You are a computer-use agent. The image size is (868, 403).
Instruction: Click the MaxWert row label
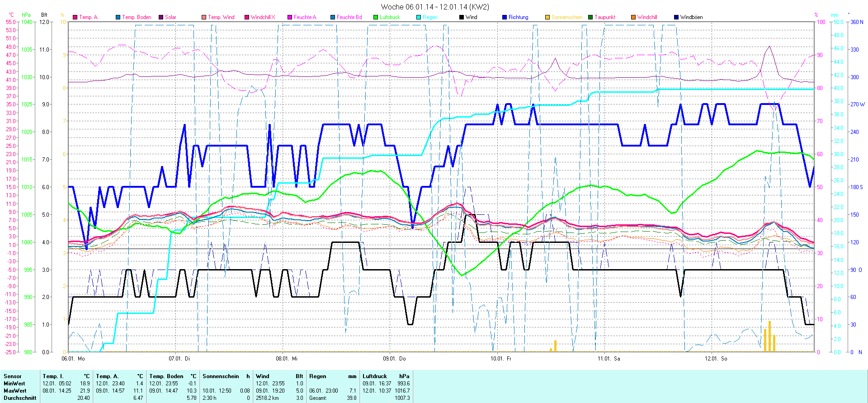[15, 391]
